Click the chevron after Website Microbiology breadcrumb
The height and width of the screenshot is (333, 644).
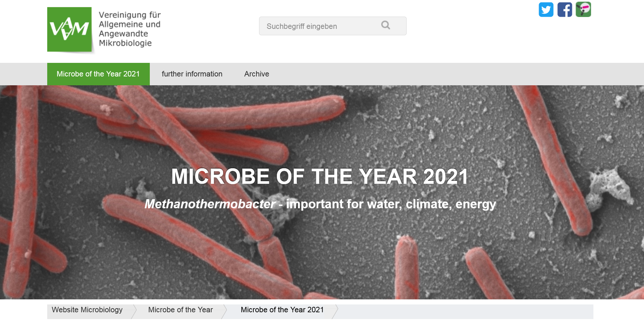(134, 312)
